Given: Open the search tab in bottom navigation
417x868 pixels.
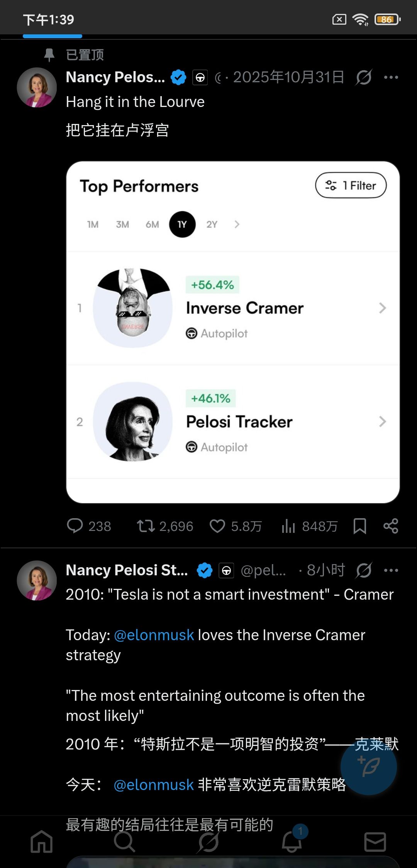Looking at the screenshot, I should point(124,842).
